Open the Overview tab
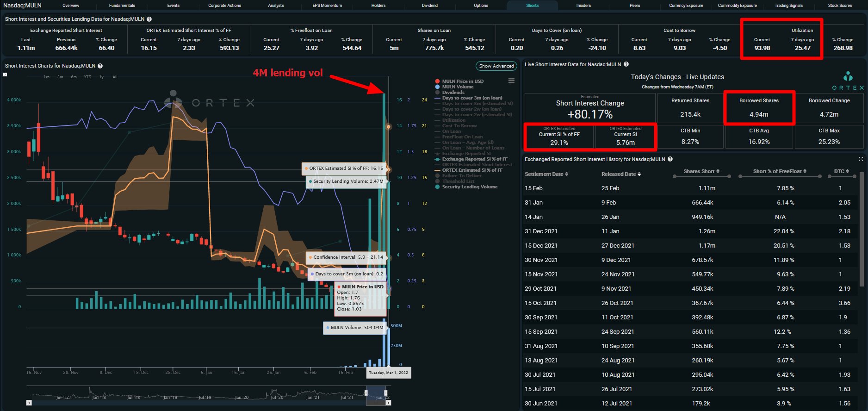 pos(71,6)
